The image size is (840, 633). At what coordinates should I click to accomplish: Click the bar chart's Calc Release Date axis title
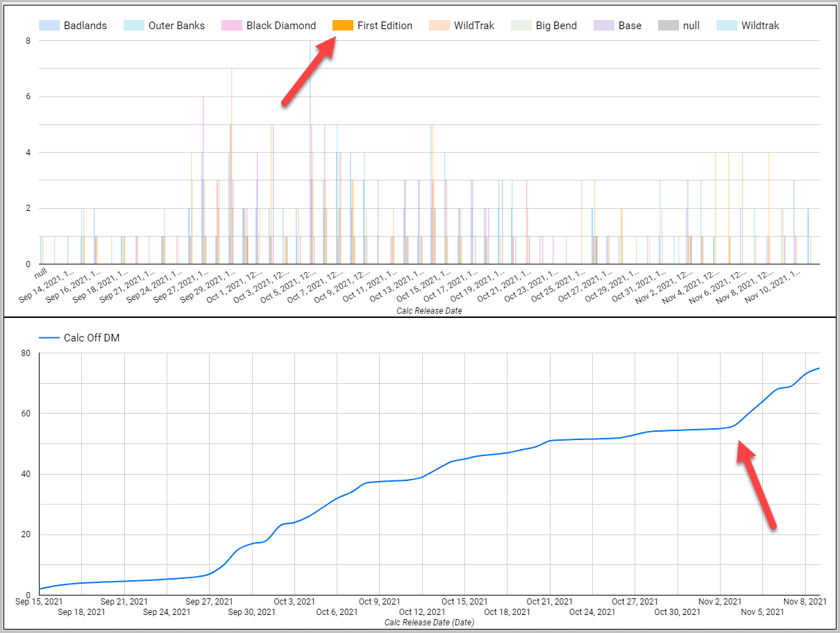pos(430,311)
